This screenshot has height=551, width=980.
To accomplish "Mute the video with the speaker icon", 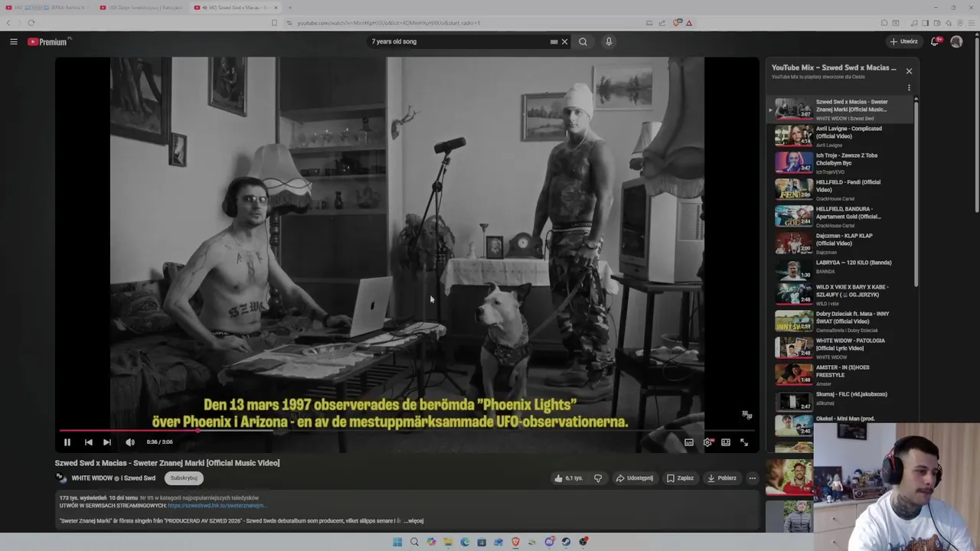I will pyautogui.click(x=130, y=442).
